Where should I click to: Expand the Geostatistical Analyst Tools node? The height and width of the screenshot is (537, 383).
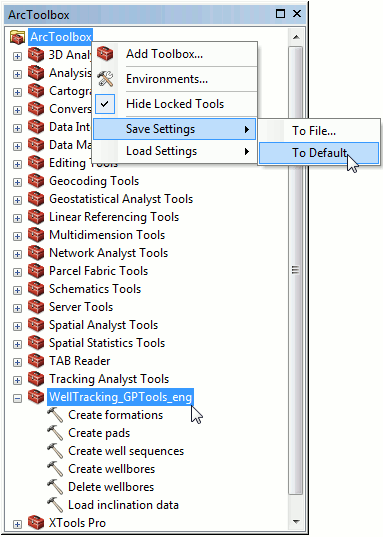[17, 200]
